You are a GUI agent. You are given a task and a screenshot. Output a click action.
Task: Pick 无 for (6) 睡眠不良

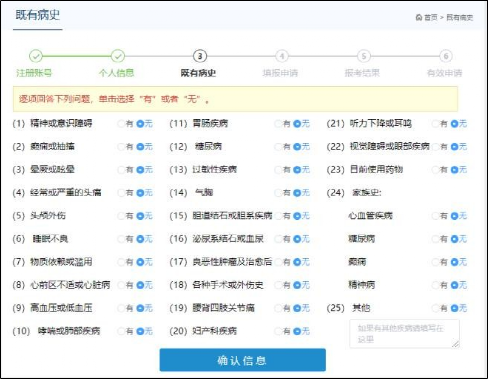click(140, 239)
